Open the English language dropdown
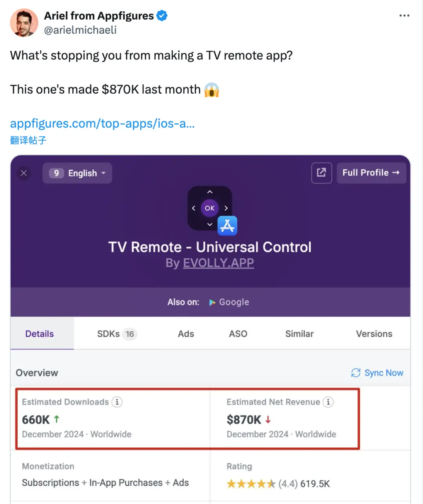This screenshot has height=504, width=423. (x=78, y=173)
